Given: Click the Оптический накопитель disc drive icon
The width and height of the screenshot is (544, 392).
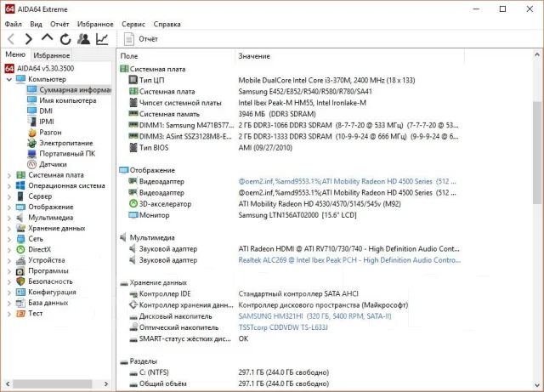Looking at the screenshot, I should [133, 327].
